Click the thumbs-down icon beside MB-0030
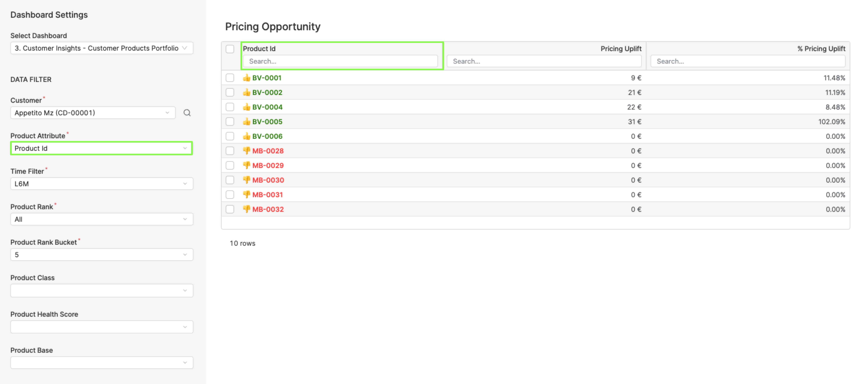This screenshot has height=384, width=868. click(x=246, y=180)
